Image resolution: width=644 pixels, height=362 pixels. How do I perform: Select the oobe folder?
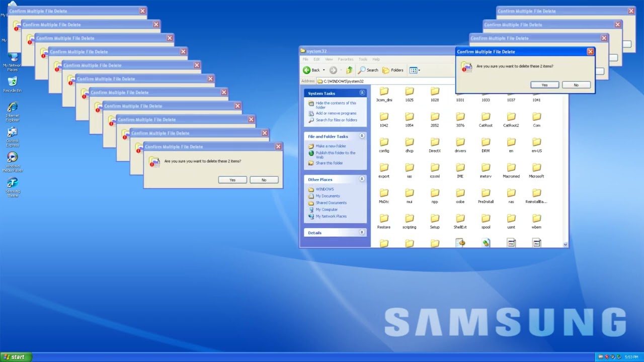[x=460, y=196]
